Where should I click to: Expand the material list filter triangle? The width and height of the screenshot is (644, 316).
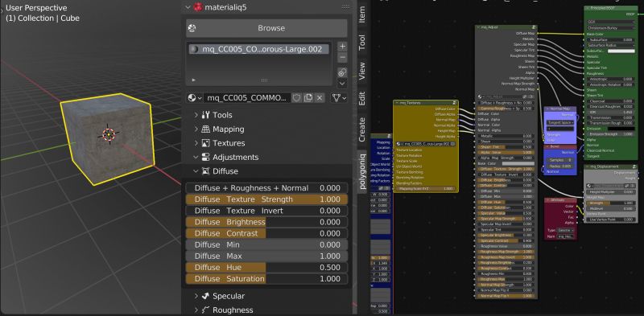point(194,80)
